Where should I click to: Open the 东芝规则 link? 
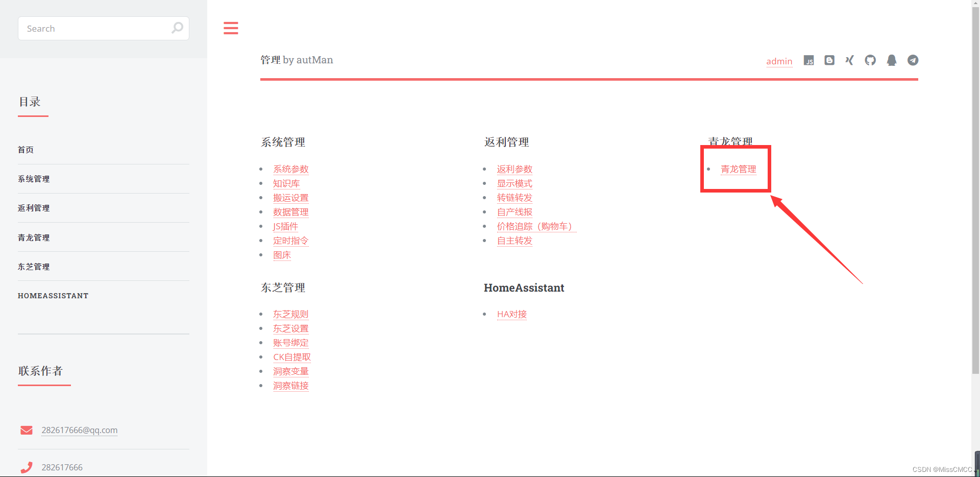coord(291,314)
